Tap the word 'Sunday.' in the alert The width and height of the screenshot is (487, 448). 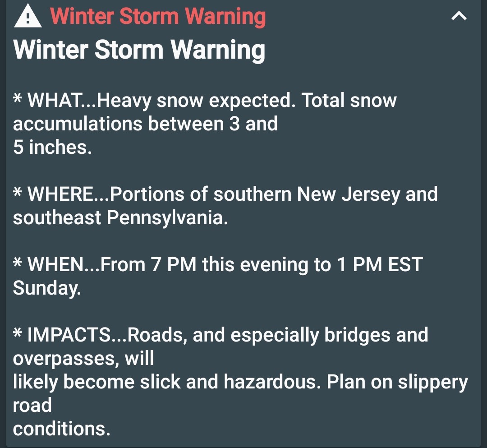(x=47, y=288)
